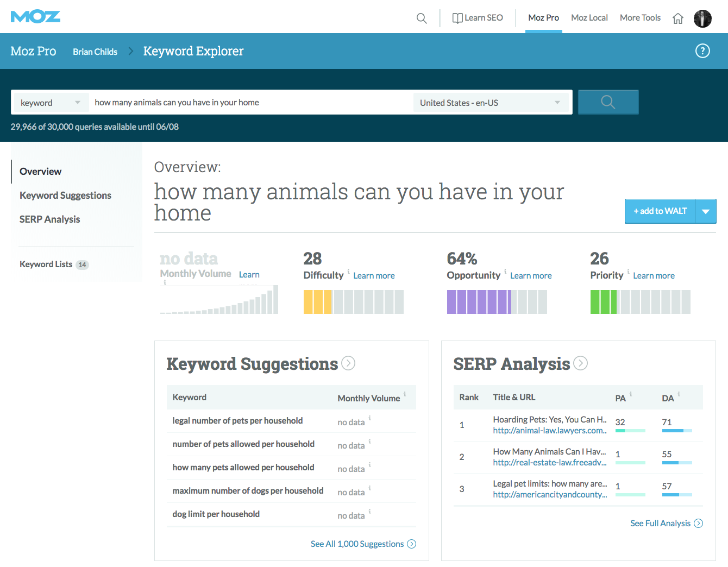
Task: Open search via top magnifier icon
Action: tap(422, 18)
